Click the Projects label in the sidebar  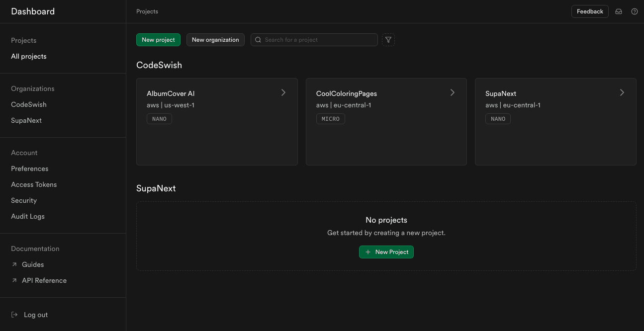click(x=24, y=40)
